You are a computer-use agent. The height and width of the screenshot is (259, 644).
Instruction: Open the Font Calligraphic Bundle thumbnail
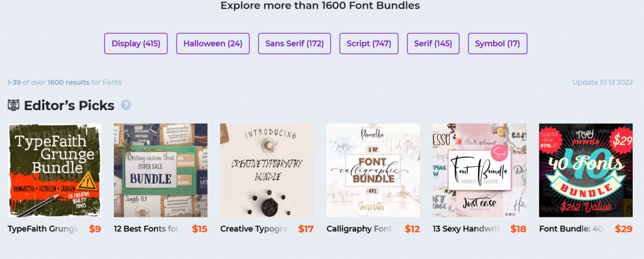pos(373,170)
